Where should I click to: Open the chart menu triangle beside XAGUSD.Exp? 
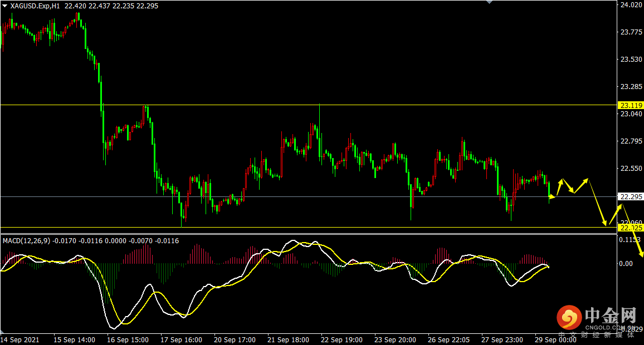coord(5,6)
